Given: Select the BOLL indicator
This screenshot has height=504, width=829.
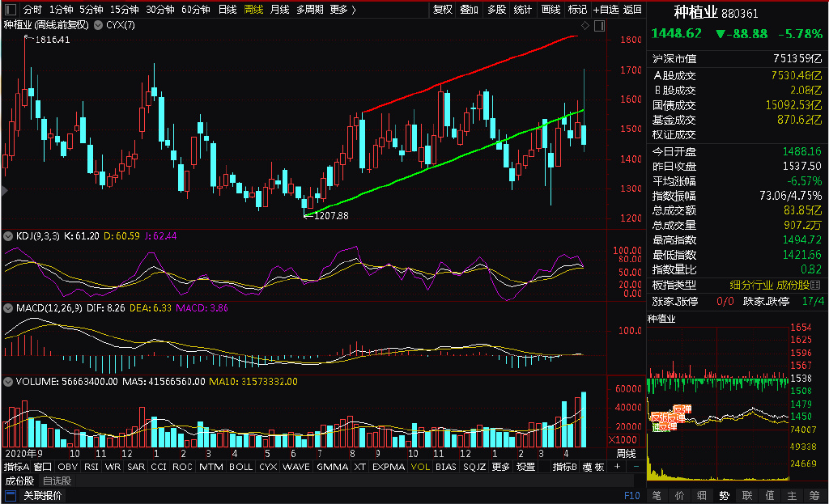Looking at the screenshot, I should pyautogui.click(x=240, y=467).
